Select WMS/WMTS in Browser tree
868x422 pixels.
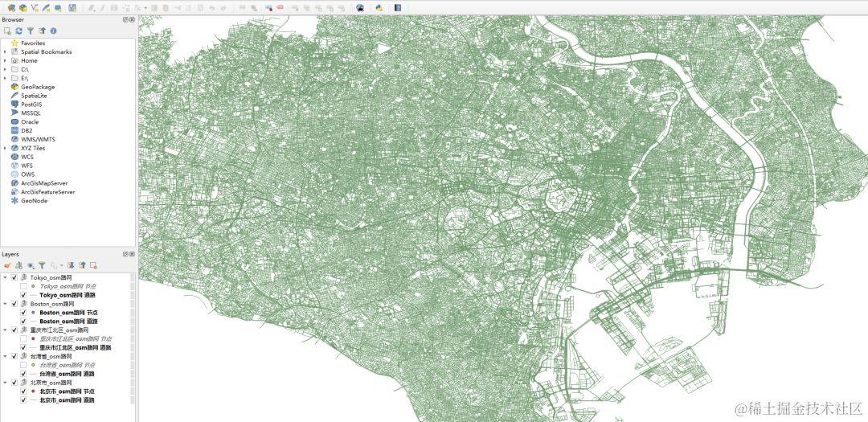pos(39,140)
